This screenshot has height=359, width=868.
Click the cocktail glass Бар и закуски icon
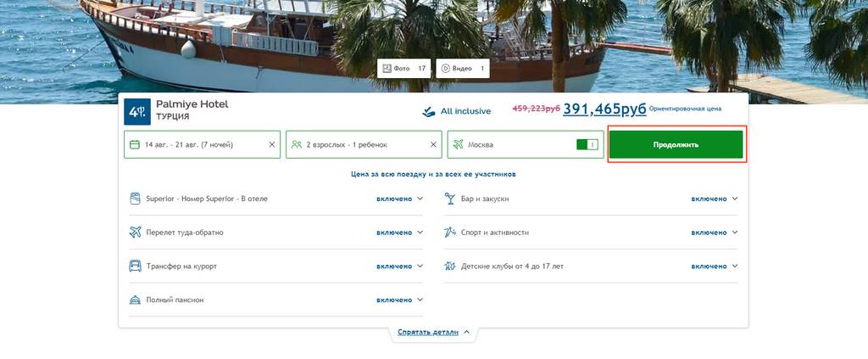(450, 199)
